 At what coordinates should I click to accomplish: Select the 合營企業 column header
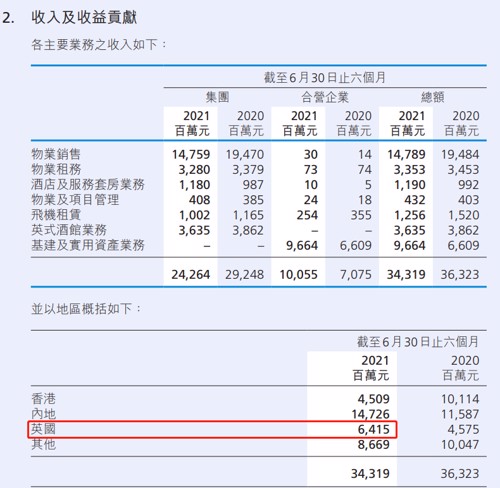[x=325, y=97]
